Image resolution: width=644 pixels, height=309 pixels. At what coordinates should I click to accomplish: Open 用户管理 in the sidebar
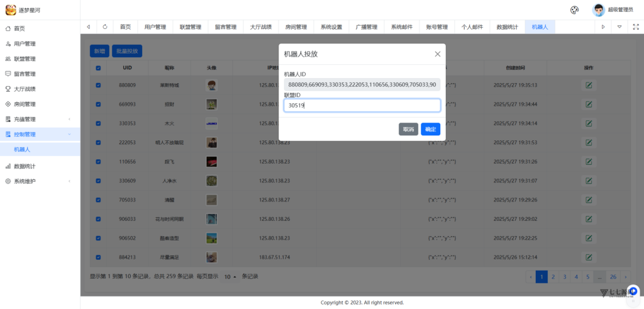click(x=40, y=43)
